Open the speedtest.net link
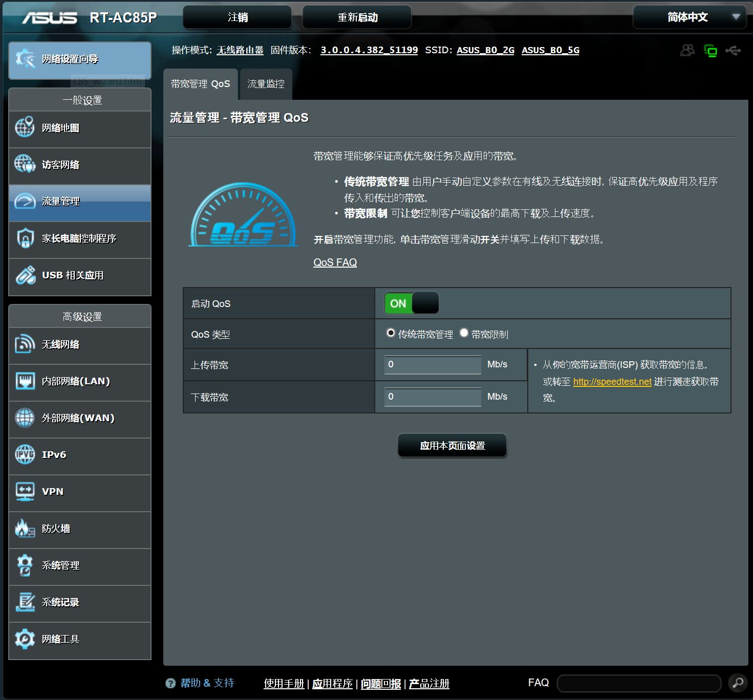 coord(612,382)
